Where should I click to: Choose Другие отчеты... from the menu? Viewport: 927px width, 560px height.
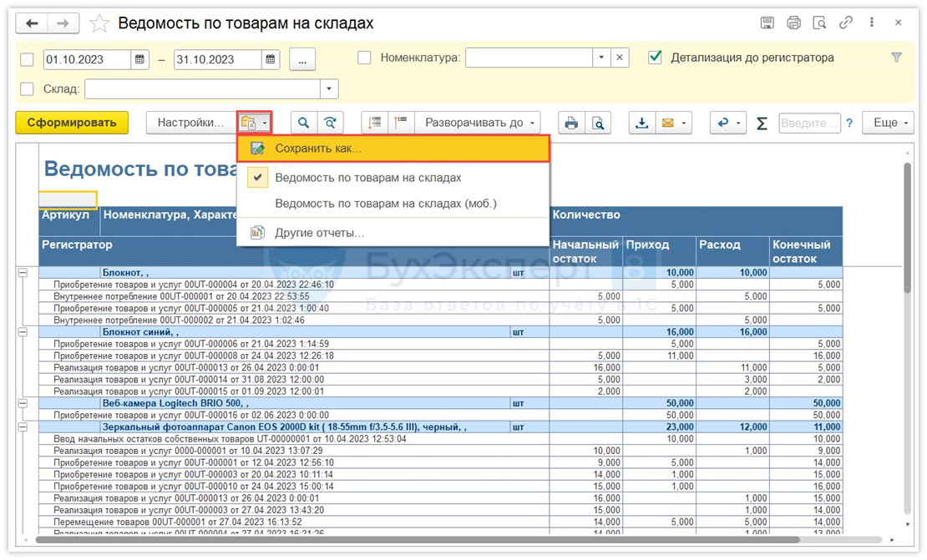pos(319,233)
